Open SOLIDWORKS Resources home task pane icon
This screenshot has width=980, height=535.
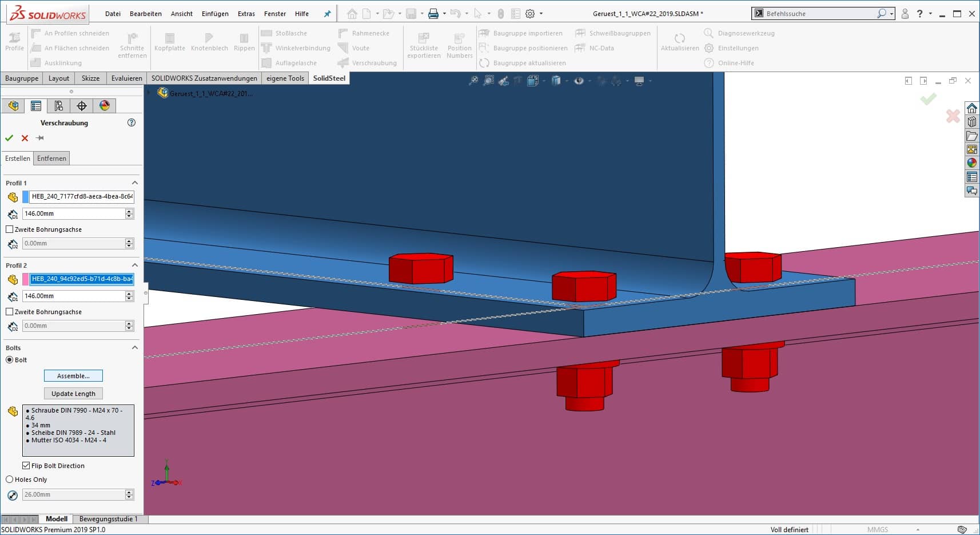[972, 108]
